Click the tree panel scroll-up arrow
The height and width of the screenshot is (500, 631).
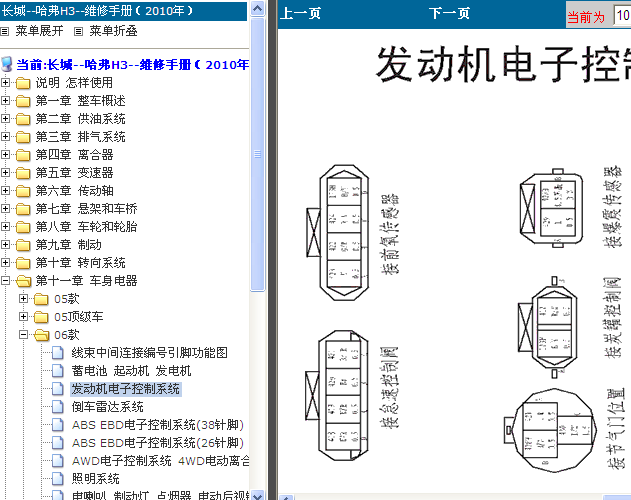click(258, 8)
